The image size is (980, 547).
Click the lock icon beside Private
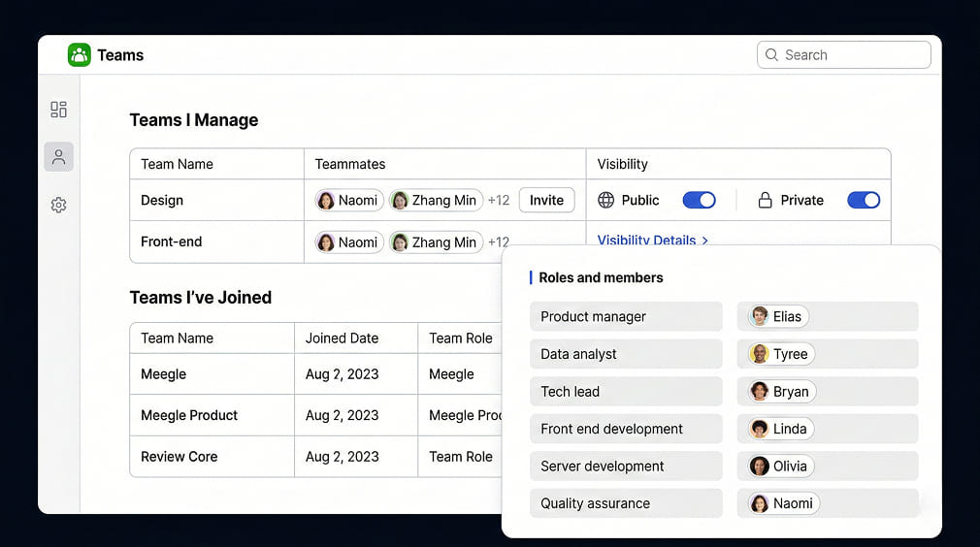(765, 201)
